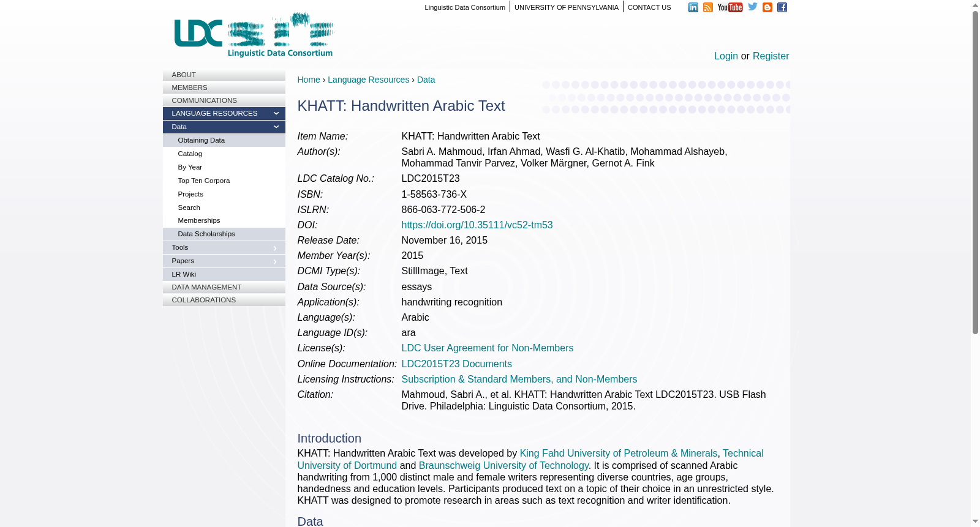Screen dimensions: 980x527
Task: Click the page scrollbar up arrow
Action: [x=975, y=5]
